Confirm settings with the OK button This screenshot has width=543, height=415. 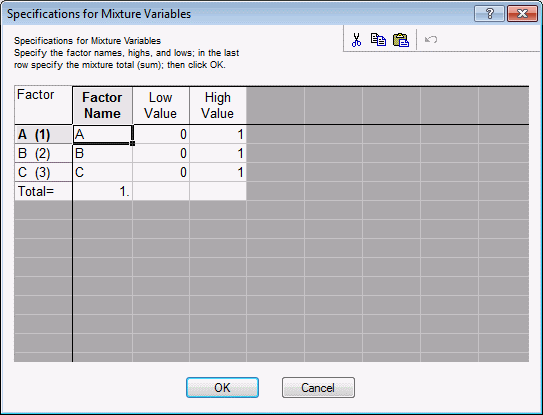(222, 388)
